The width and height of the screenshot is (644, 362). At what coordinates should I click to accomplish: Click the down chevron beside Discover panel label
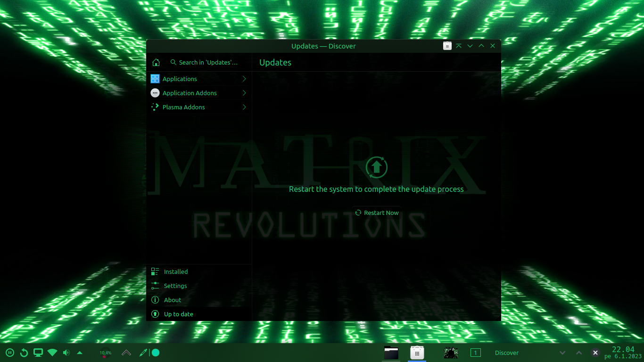tap(562, 353)
